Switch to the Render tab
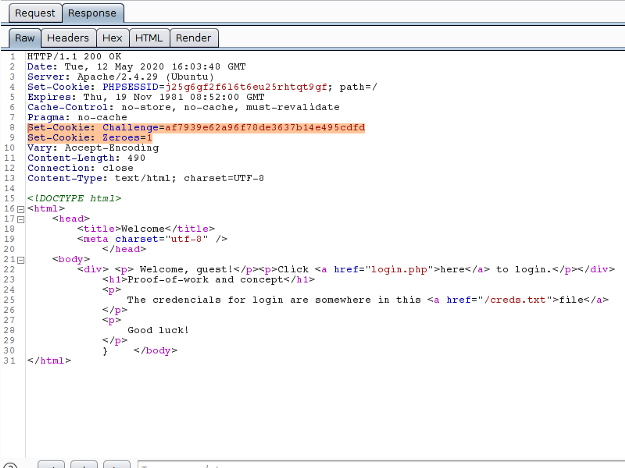This screenshot has width=625, height=468. point(194,38)
